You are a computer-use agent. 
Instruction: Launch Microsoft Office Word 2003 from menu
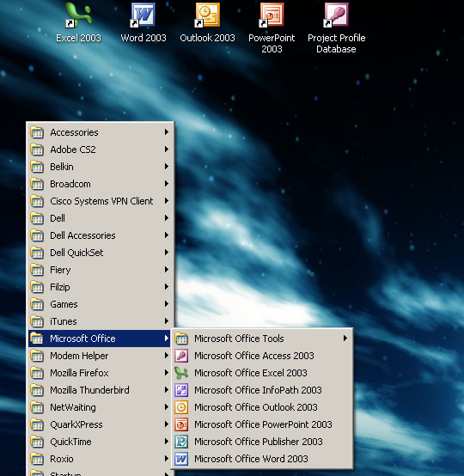(x=263, y=459)
